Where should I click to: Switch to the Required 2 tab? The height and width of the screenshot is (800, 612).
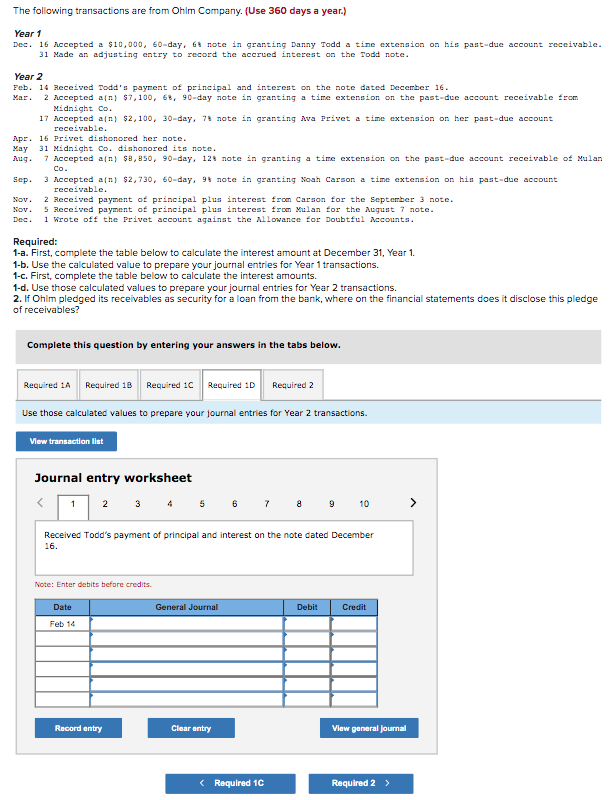coord(293,385)
